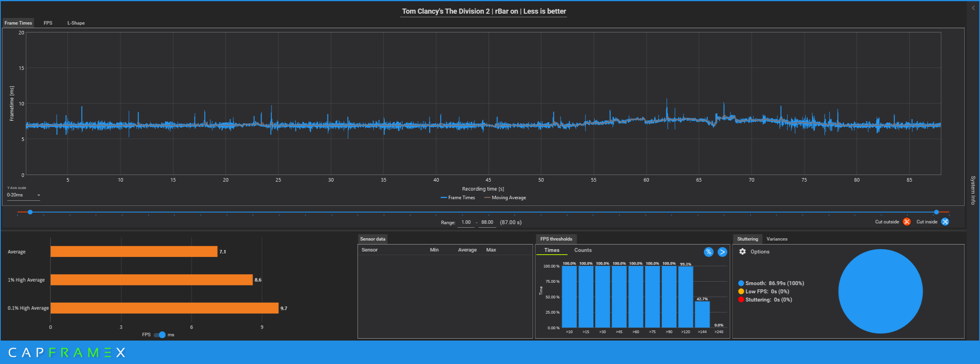Click the Min column header
The image size is (980, 364).
click(434, 250)
